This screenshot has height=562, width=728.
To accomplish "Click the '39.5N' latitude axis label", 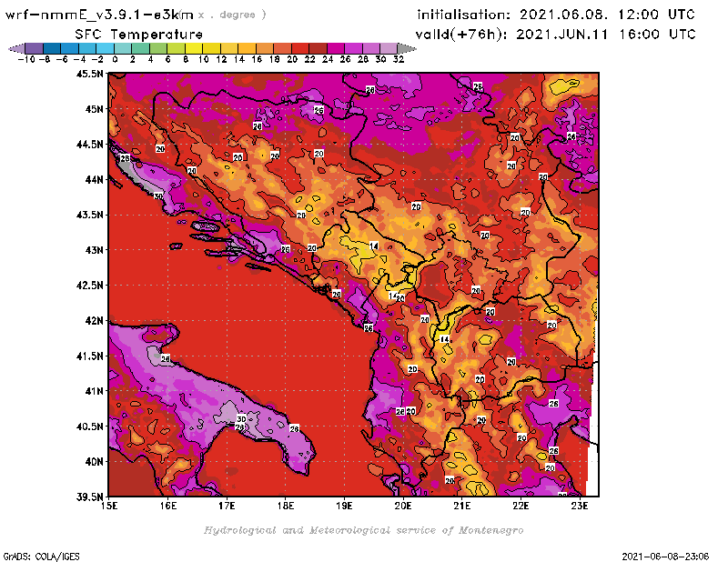I will 89,497.
